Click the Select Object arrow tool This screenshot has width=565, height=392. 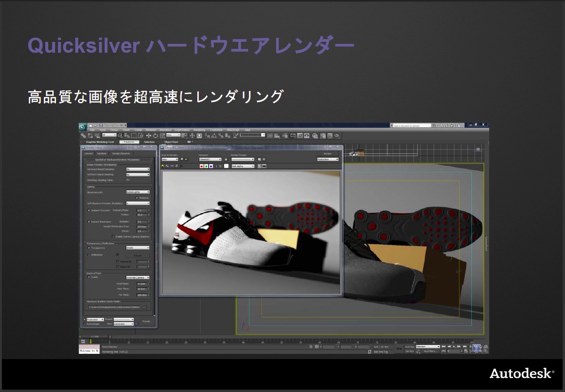pyautogui.click(x=120, y=136)
